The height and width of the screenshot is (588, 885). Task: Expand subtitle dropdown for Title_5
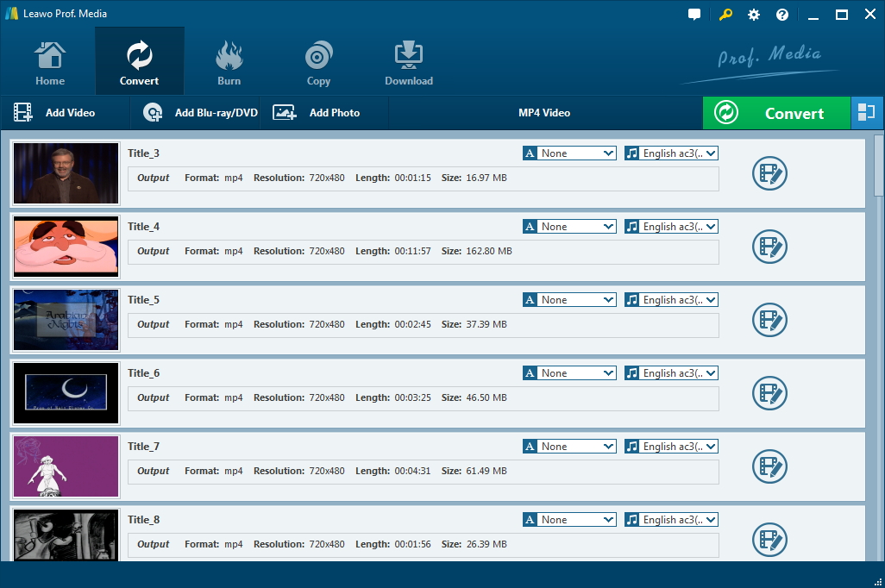569,300
